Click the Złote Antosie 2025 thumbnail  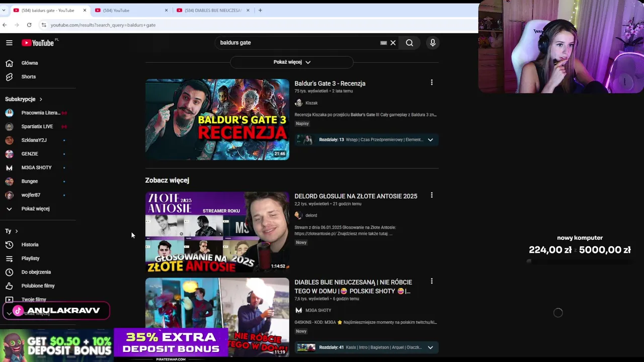(217, 232)
